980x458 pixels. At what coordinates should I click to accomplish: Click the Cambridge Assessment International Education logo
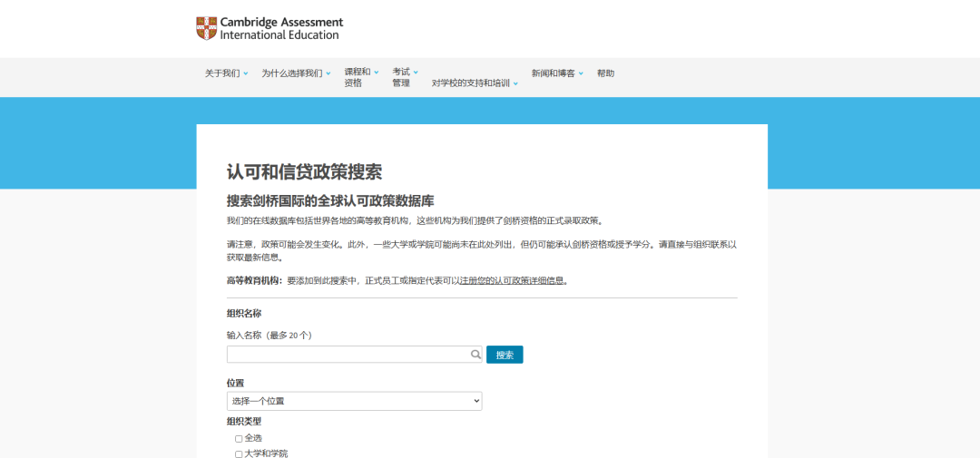click(x=269, y=29)
